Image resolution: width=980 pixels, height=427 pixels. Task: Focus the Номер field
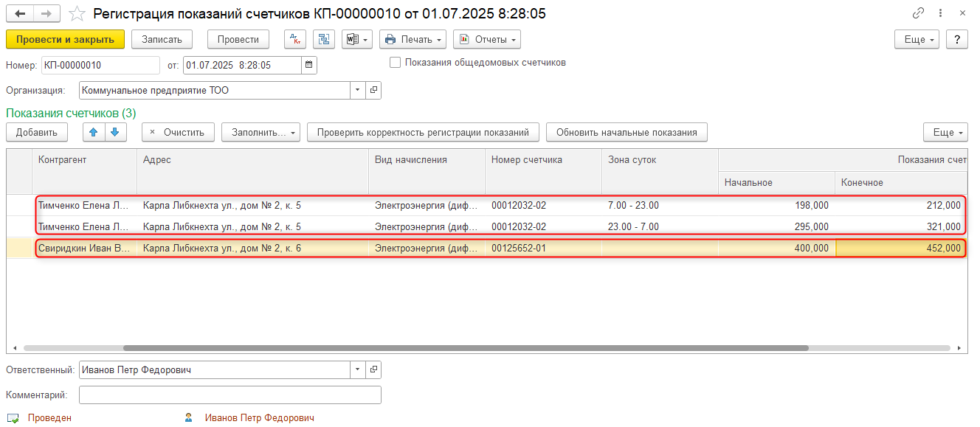(x=100, y=65)
